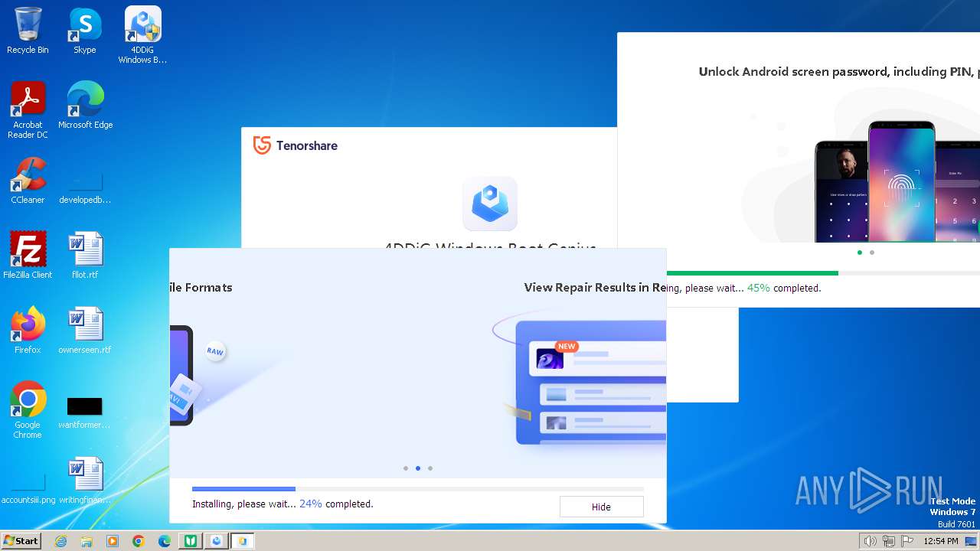Open the network status tray icon

[x=889, y=541]
